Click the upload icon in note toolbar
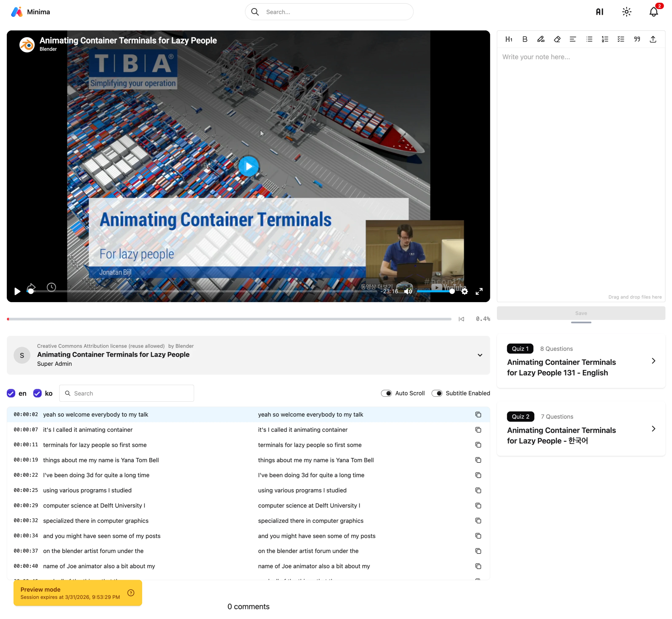Viewport: 672px width, 619px height. pos(653,39)
